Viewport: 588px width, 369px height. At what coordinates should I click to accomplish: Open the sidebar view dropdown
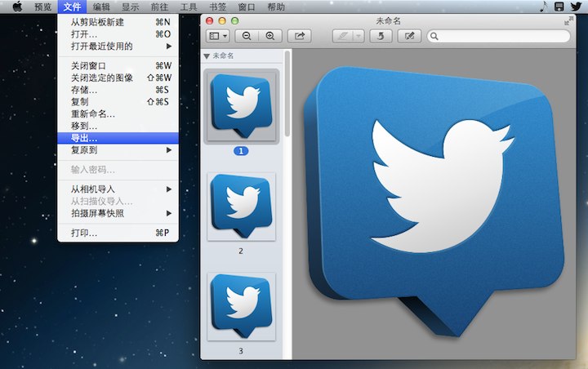tap(218, 36)
